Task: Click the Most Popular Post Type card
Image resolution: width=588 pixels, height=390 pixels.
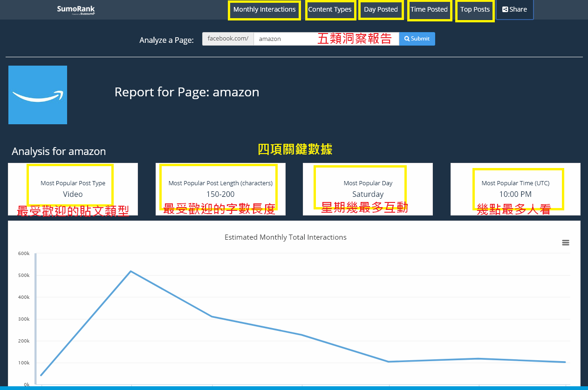Action: [73, 189]
